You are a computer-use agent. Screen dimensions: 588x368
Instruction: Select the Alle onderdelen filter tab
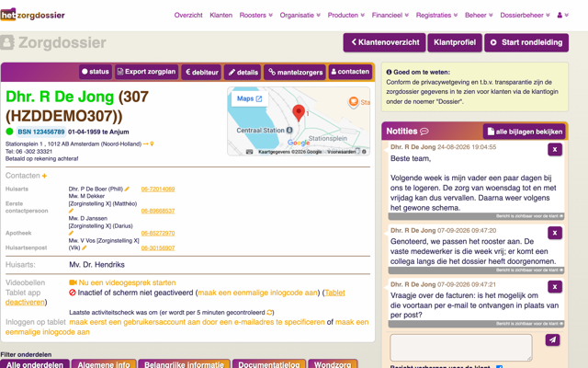coord(35,364)
